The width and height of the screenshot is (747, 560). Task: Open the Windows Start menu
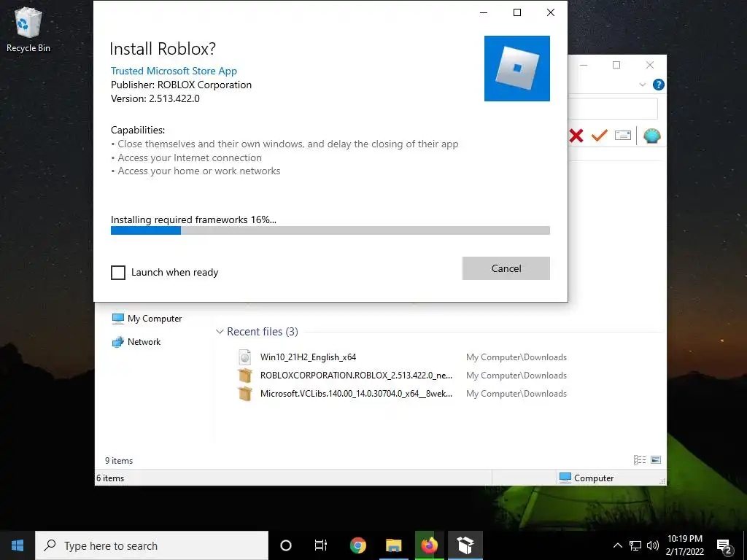tap(18, 545)
